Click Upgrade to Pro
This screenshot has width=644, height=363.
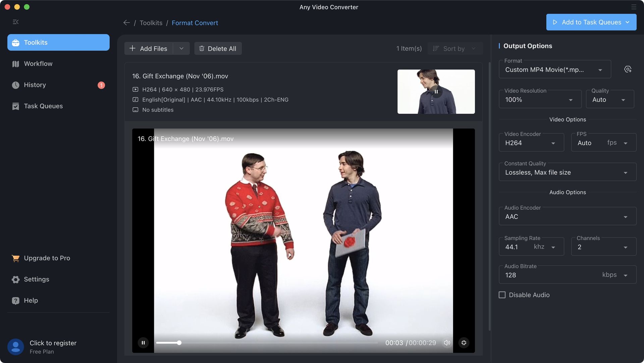click(47, 258)
